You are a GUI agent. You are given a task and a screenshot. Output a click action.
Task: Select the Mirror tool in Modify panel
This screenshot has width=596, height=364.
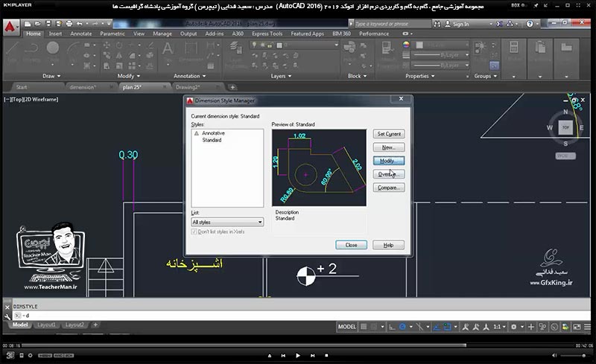pos(119,56)
